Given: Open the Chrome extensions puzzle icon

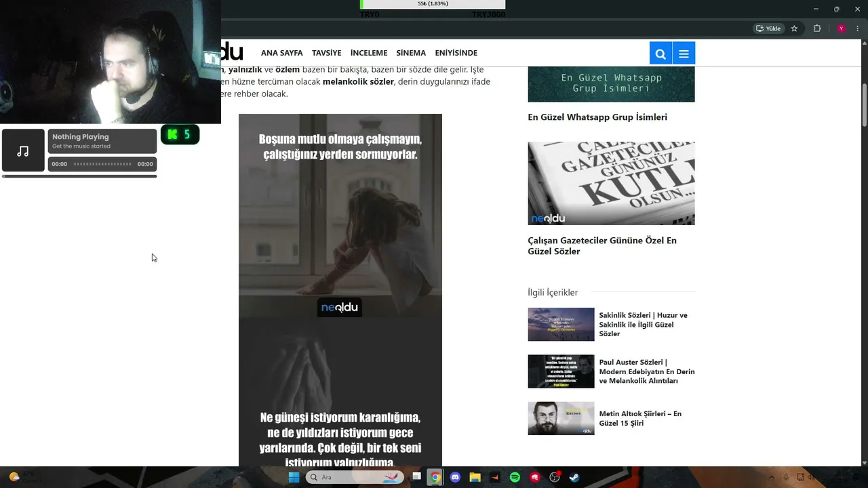Looking at the screenshot, I should [x=816, y=28].
